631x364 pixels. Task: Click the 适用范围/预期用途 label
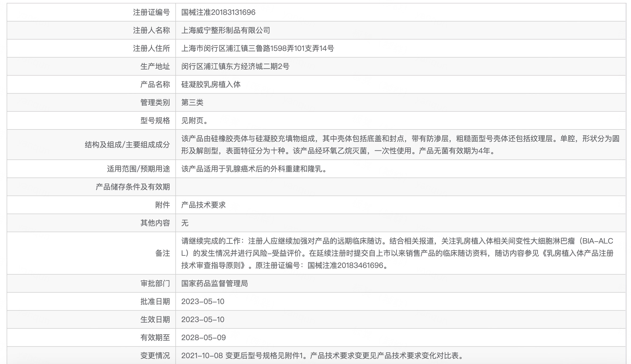(x=138, y=169)
